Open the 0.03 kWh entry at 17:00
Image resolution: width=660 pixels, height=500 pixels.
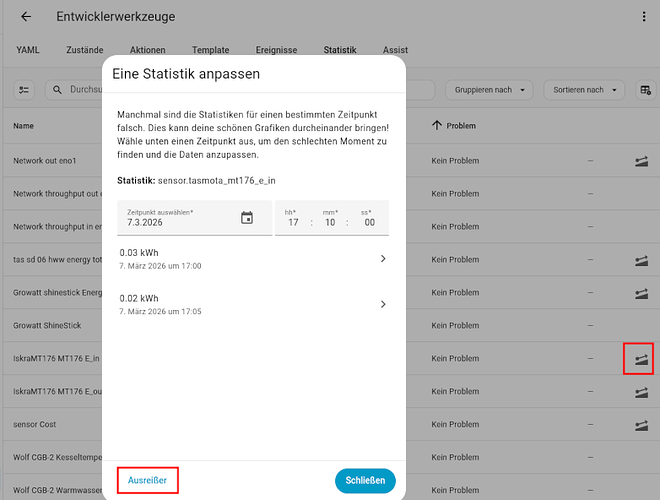[252, 259]
